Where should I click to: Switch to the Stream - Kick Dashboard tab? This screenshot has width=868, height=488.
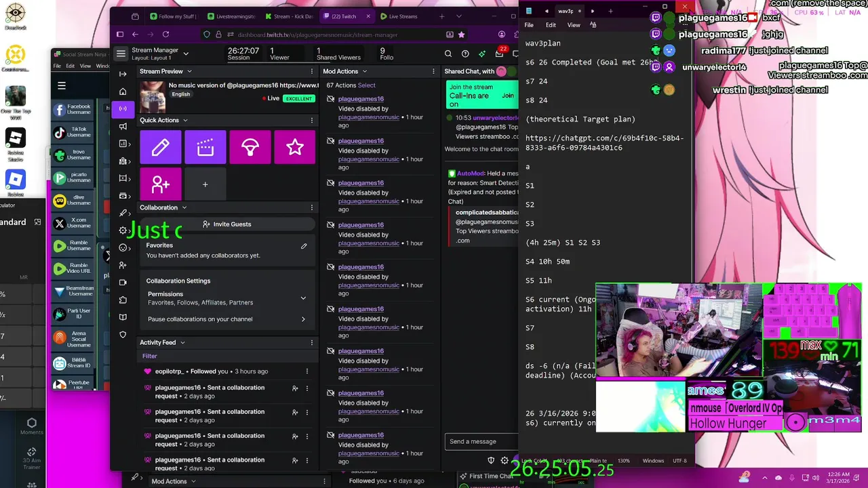[288, 16]
